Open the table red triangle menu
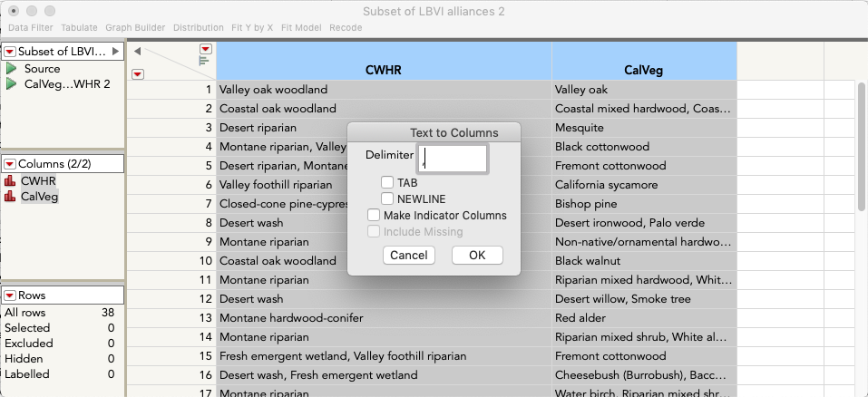Viewport: 868px width, 397px height. (10, 52)
